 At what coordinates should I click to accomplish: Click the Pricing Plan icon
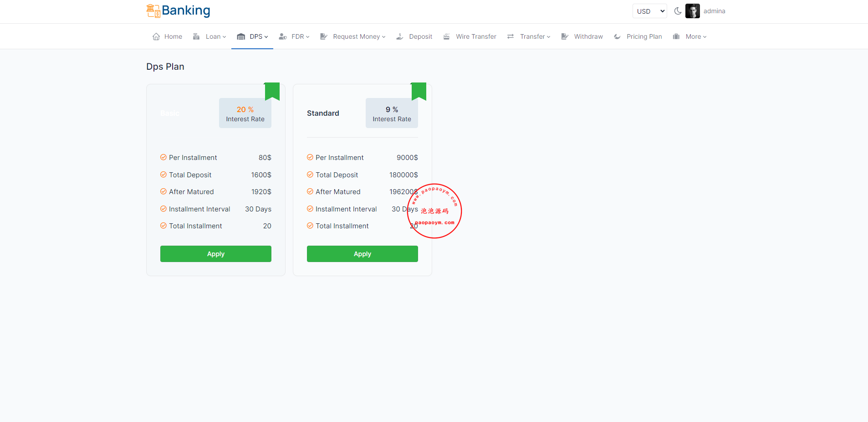click(617, 36)
